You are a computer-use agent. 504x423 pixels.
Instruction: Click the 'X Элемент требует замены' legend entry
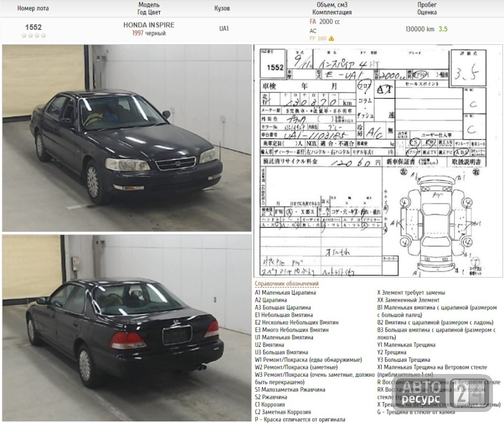pos(411,292)
